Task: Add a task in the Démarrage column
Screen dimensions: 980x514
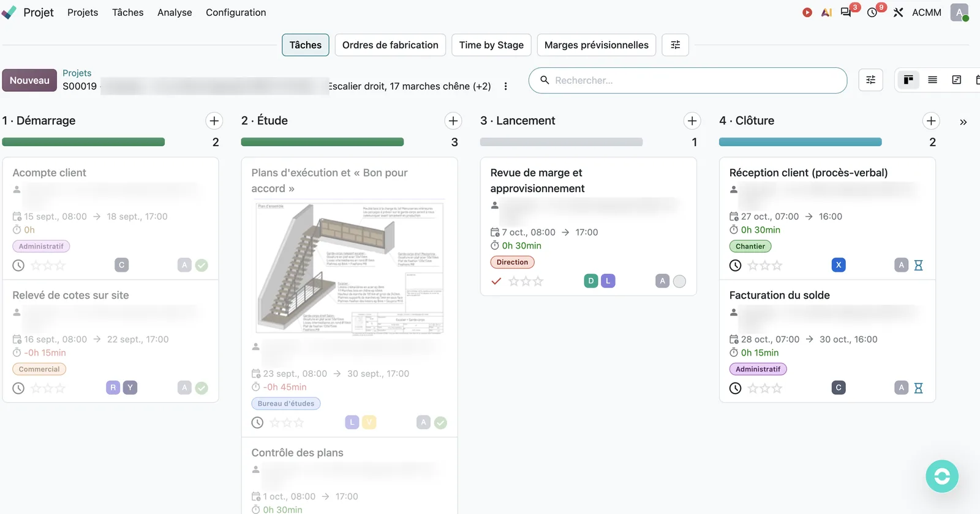Action: point(214,121)
